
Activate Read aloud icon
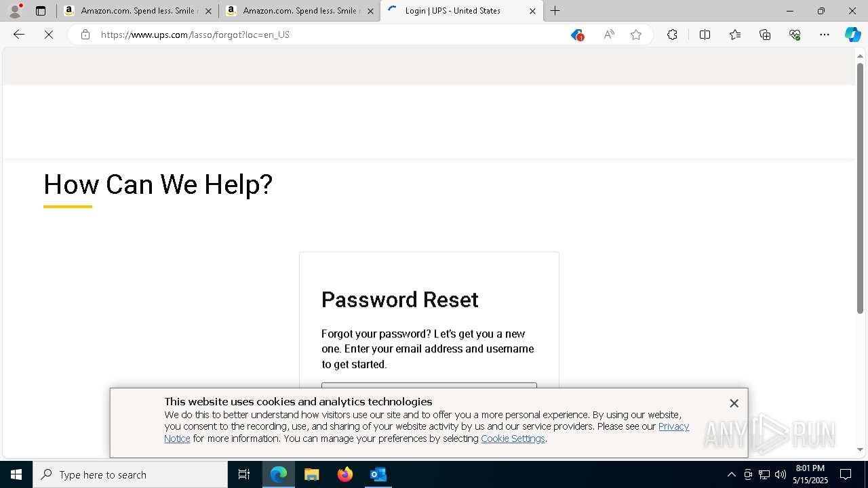pos(609,35)
